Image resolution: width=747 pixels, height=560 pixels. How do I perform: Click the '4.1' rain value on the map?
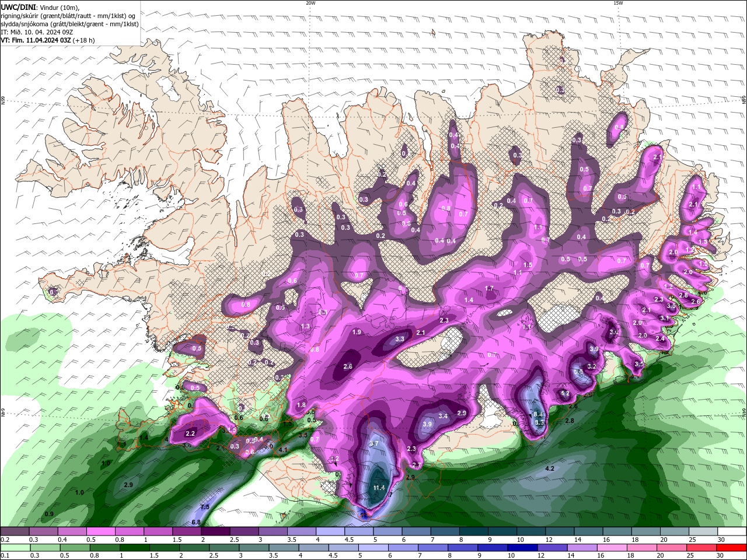(283, 450)
